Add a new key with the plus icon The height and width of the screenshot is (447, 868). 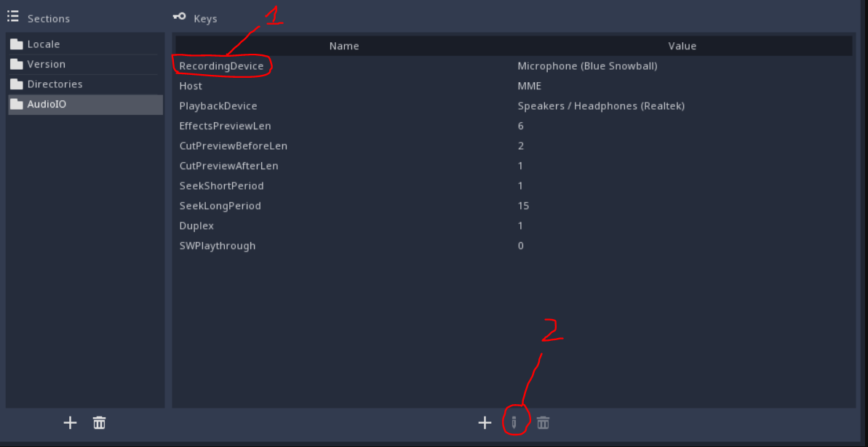point(485,422)
